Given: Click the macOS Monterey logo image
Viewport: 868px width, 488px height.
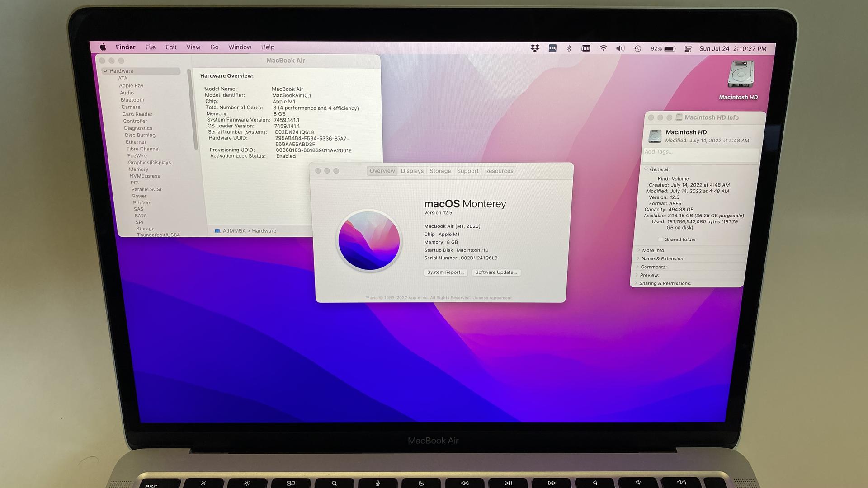Looking at the screenshot, I should (369, 240).
